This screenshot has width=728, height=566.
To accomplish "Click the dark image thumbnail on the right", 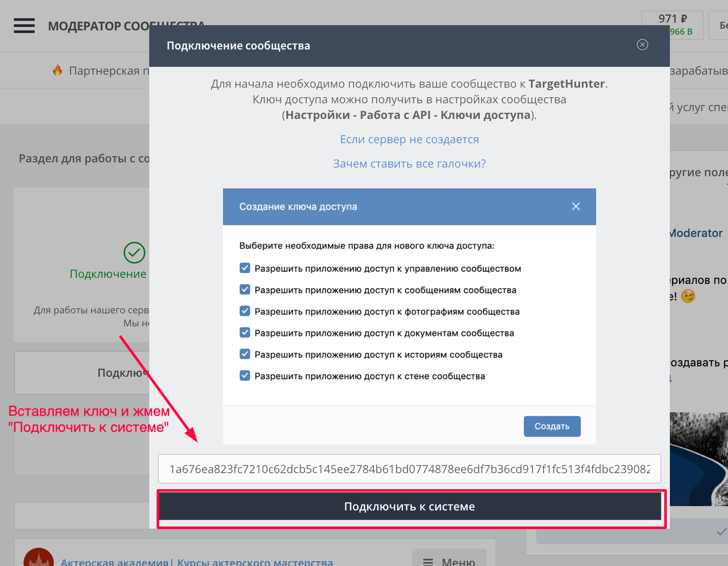I will pos(699,459).
